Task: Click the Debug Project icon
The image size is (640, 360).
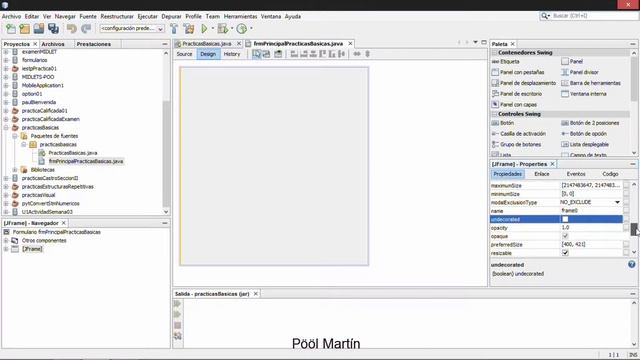Action: 222,29
